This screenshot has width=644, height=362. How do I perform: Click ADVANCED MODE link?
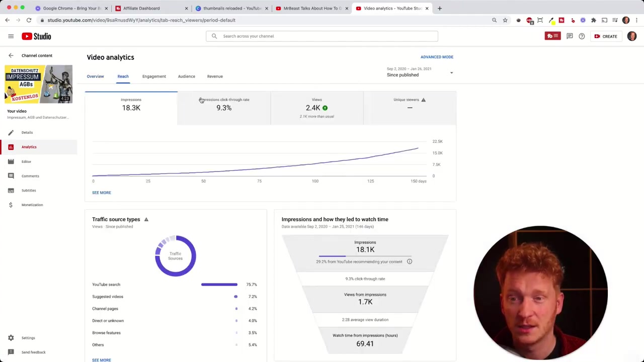click(x=437, y=57)
